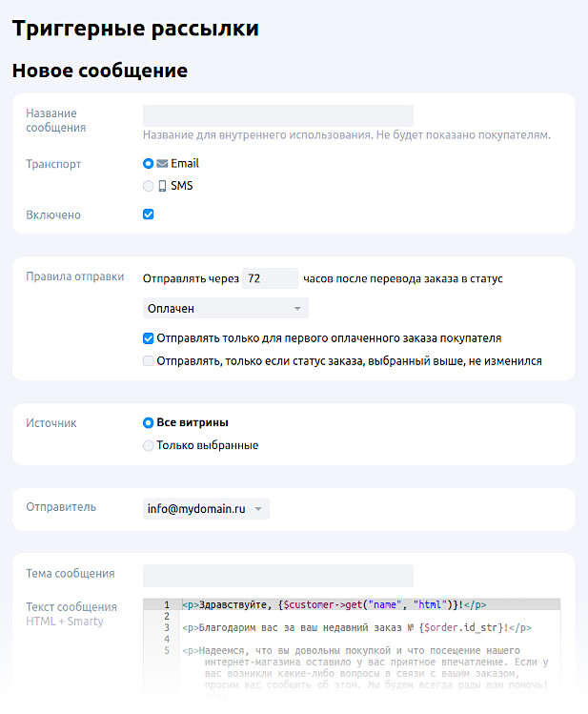Click the Транспорт label

[x=53, y=164]
